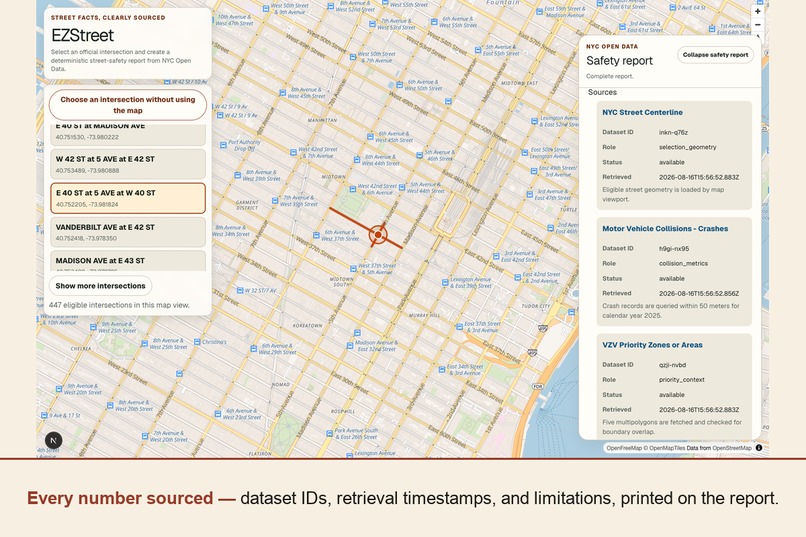
Task: Click the Sources heading in safety report
Action: [602, 92]
